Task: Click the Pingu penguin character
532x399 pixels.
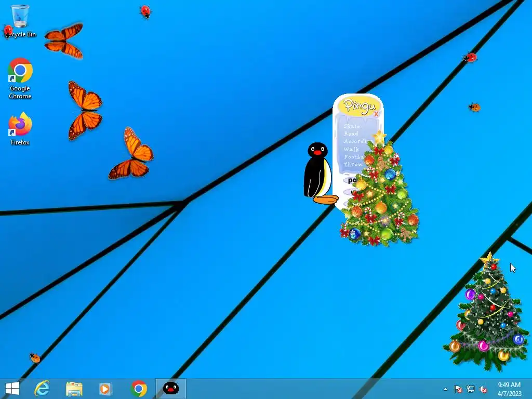Action: (x=319, y=173)
